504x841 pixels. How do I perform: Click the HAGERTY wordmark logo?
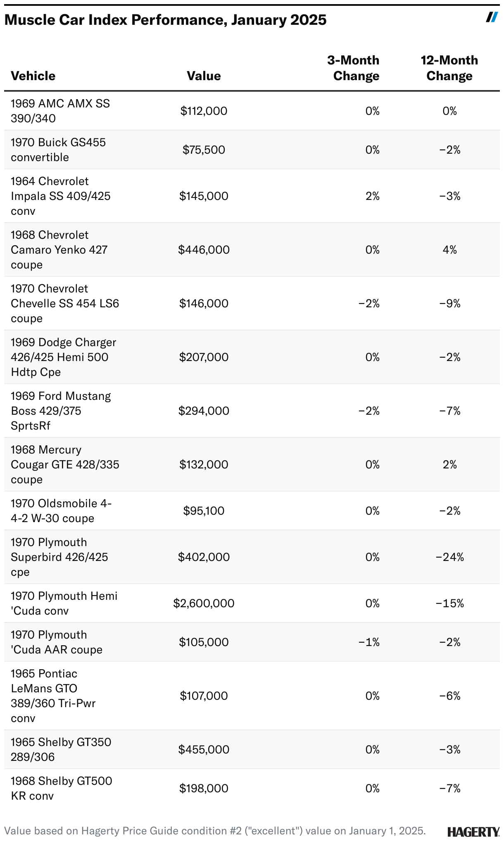click(x=473, y=831)
